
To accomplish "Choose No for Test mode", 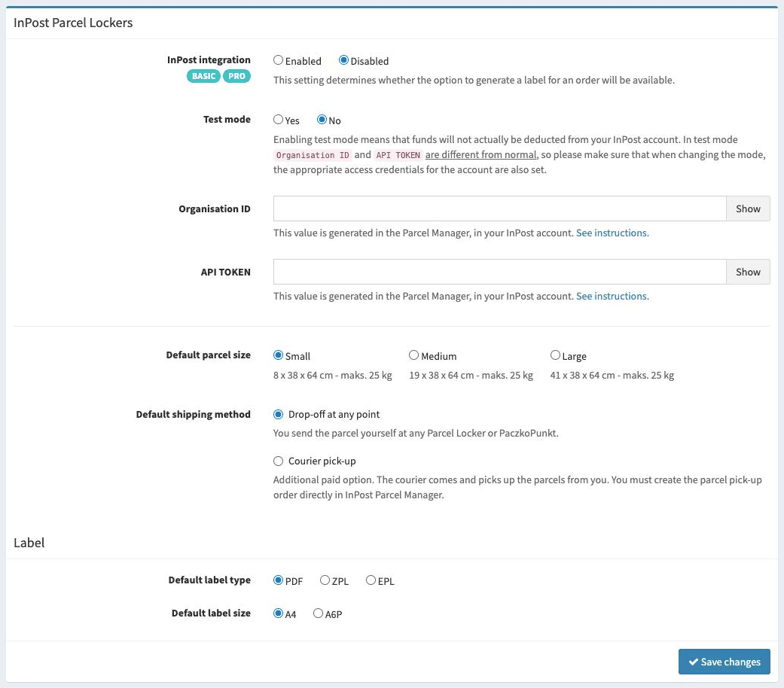I will pyautogui.click(x=322, y=120).
